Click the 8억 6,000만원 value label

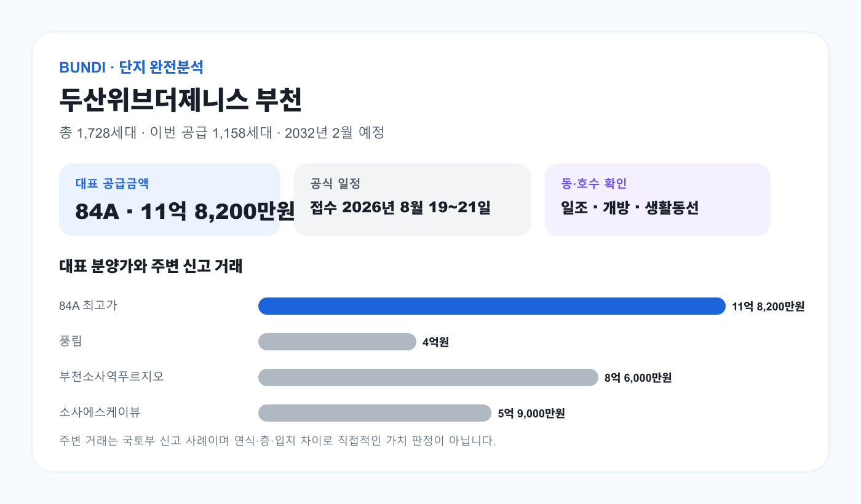tap(638, 378)
